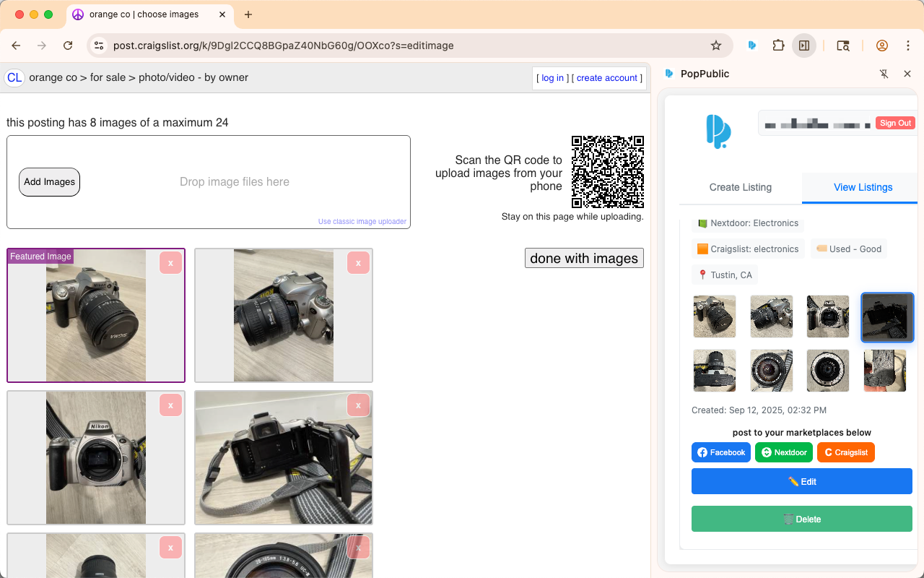924x578 pixels.
Task: Post listing to Facebook
Action: click(x=721, y=452)
